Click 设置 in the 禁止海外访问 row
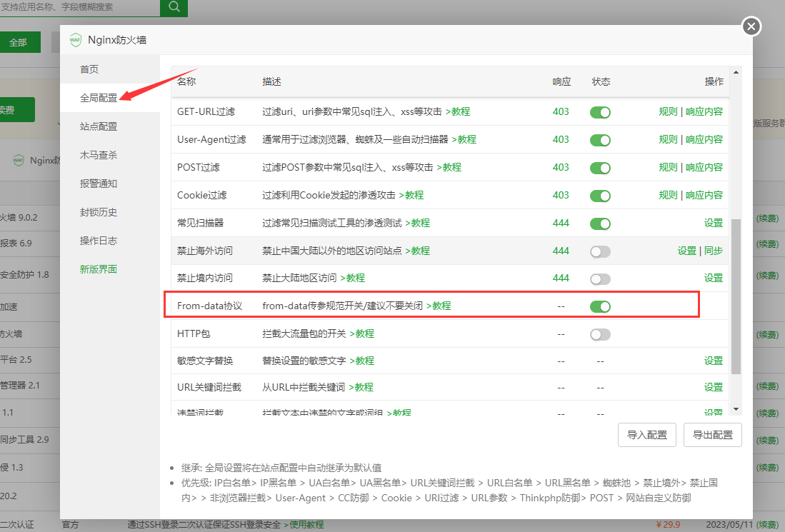Screen dimensions: 785x532 point(687,251)
